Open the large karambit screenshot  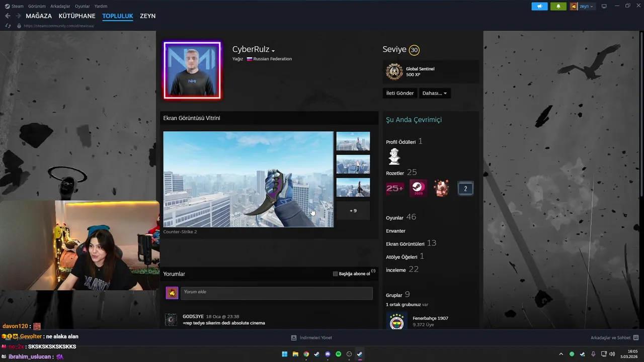coord(248,179)
